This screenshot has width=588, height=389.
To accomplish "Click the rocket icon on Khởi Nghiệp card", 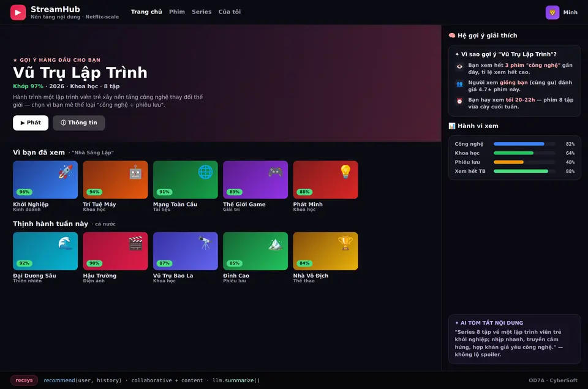I will pyautogui.click(x=66, y=172).
